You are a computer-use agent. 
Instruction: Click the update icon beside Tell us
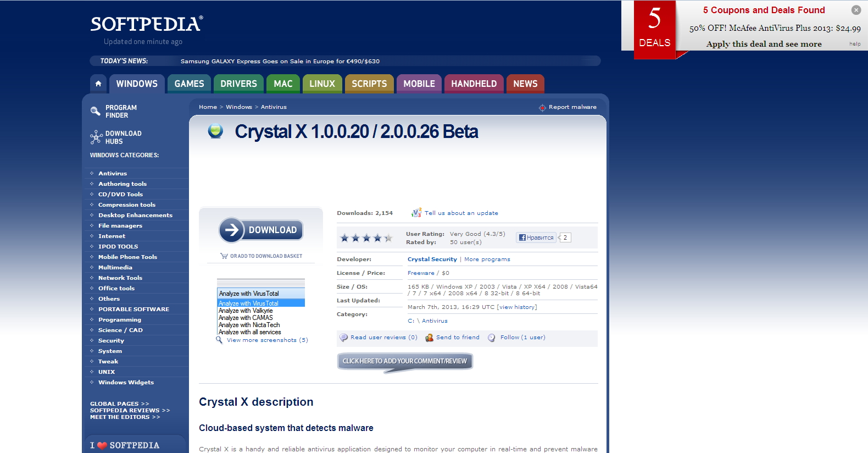pos(416,213)
